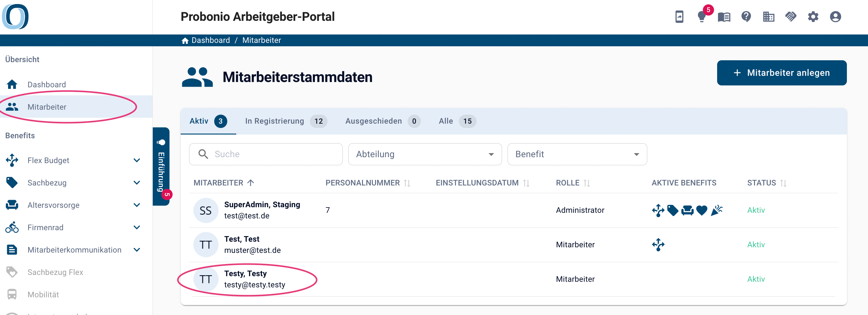
Task: Switch to the Alle tab
Action: 457,121
